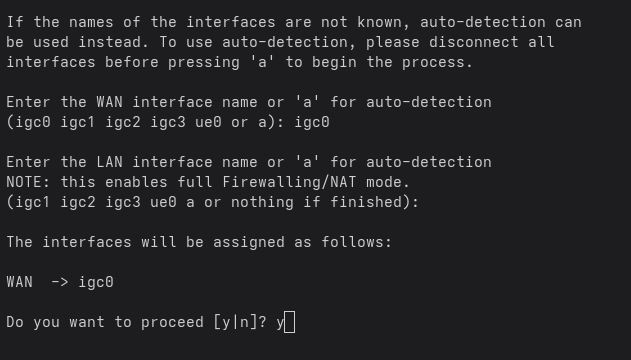Click 'Enter the LAN interface name' line
The image size is (631, 360).
pos(249,162)
